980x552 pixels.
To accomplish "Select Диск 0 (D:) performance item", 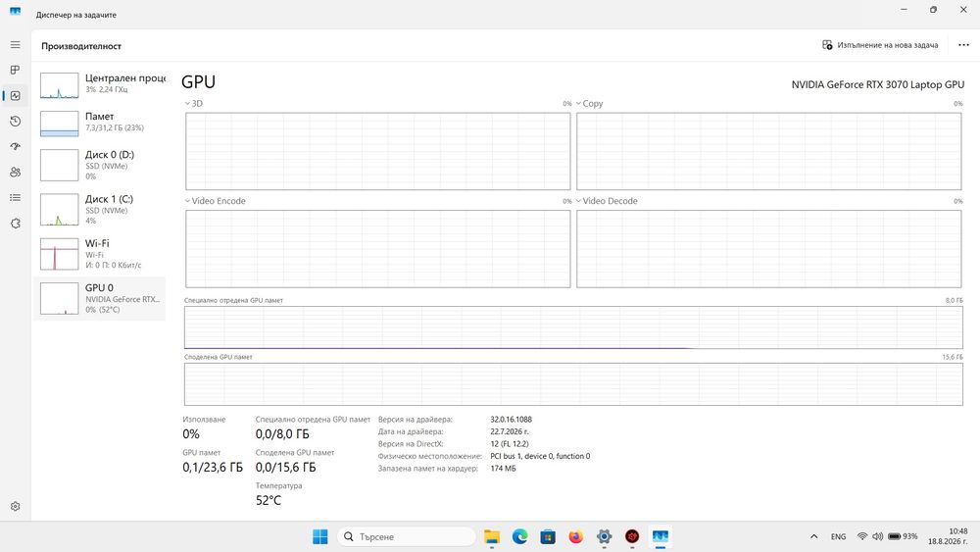I will (x=100, y=165).
